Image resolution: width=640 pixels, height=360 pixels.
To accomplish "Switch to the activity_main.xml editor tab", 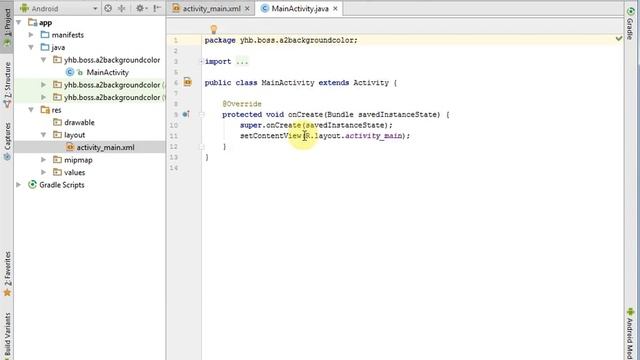I will [211, 9].
